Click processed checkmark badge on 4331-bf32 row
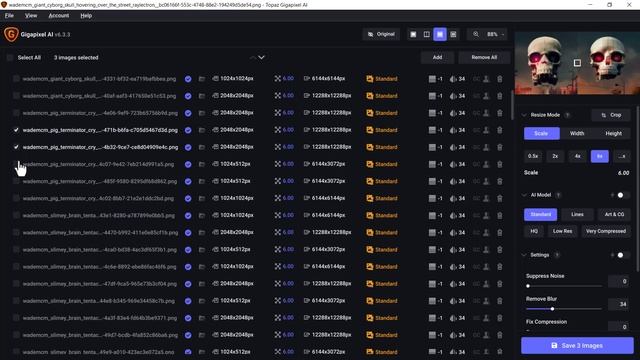Screen dimensions: 640x360 pyautogui.click(x=188, y=79)
